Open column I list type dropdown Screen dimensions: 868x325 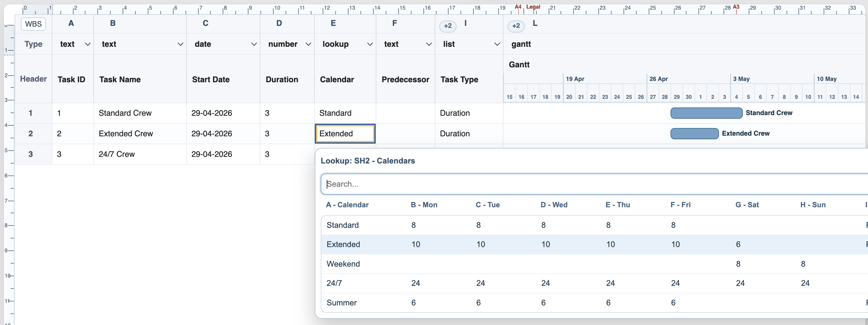tap(497, 44)
